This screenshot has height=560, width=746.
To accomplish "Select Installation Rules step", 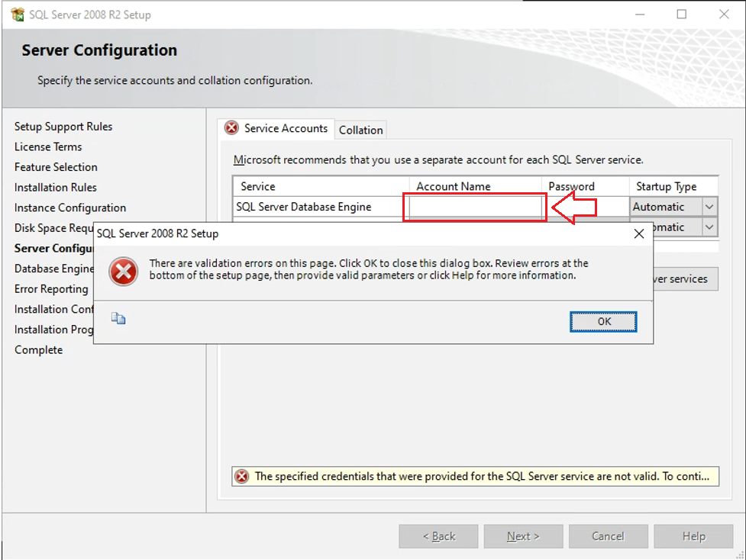I will 55,187.
